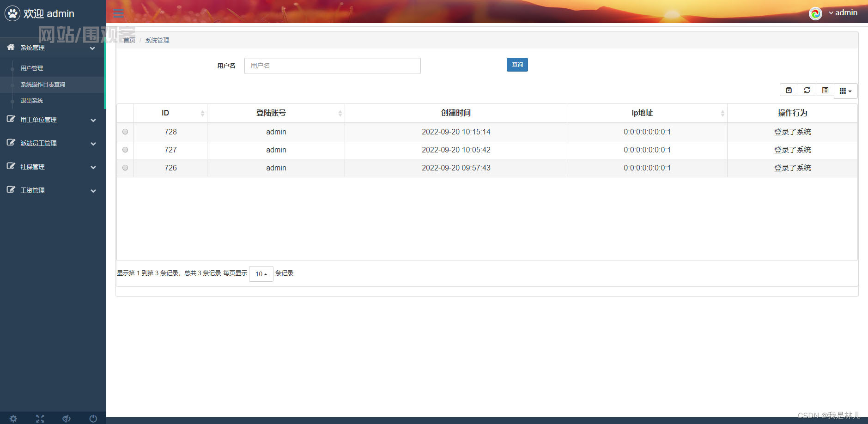Open the 用工单位管理 menu label
The image size is (868, 424).
[38, 120]
